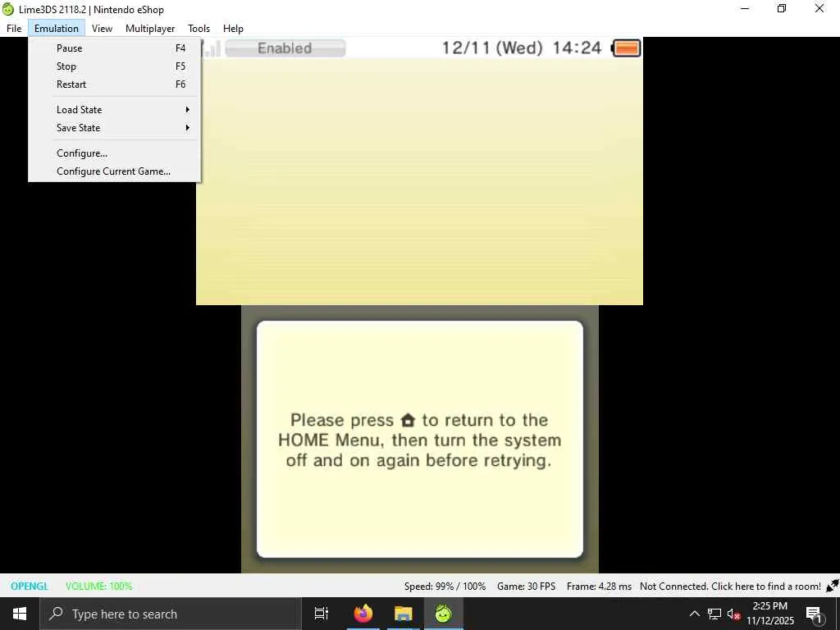Click the network status tray icon

coord(714,614)
